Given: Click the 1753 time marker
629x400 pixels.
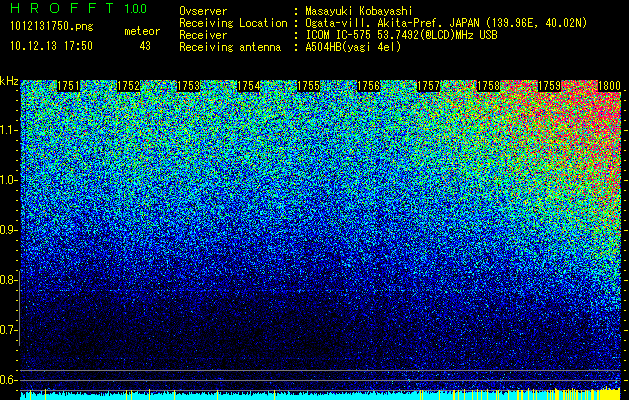Looking at the screenshot, I should (x=189, y=86).
